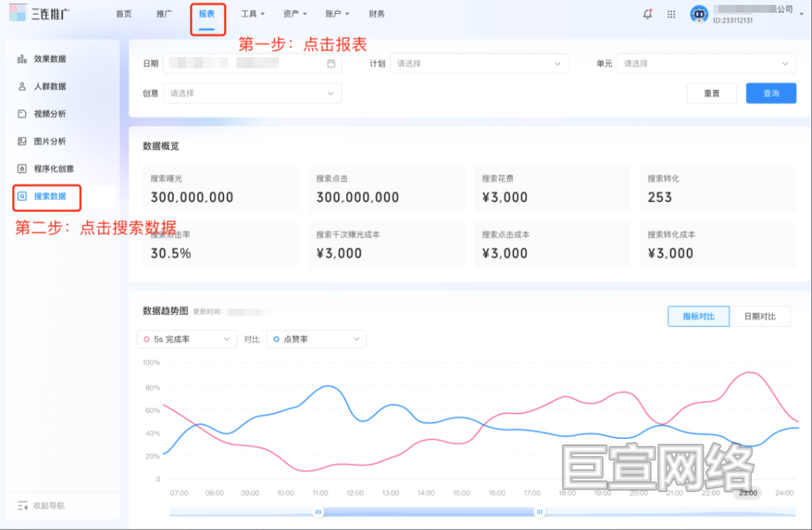Click the 程序化创意 star icon
Image resolution: width=812 pixels, height=530 pixels.
pos(22,168)
